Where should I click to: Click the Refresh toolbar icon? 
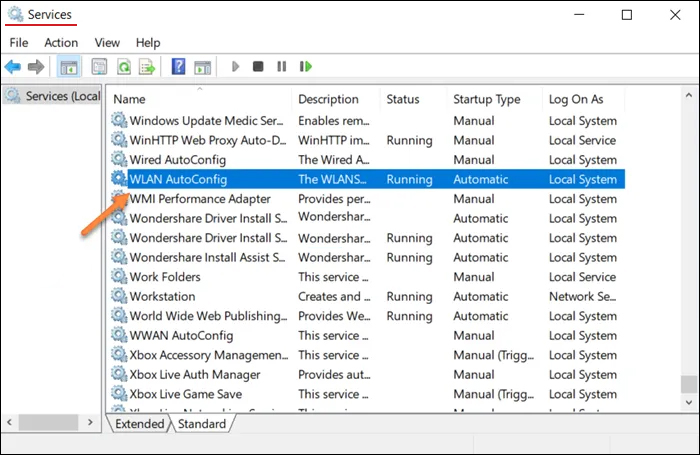tap(124, 67)
